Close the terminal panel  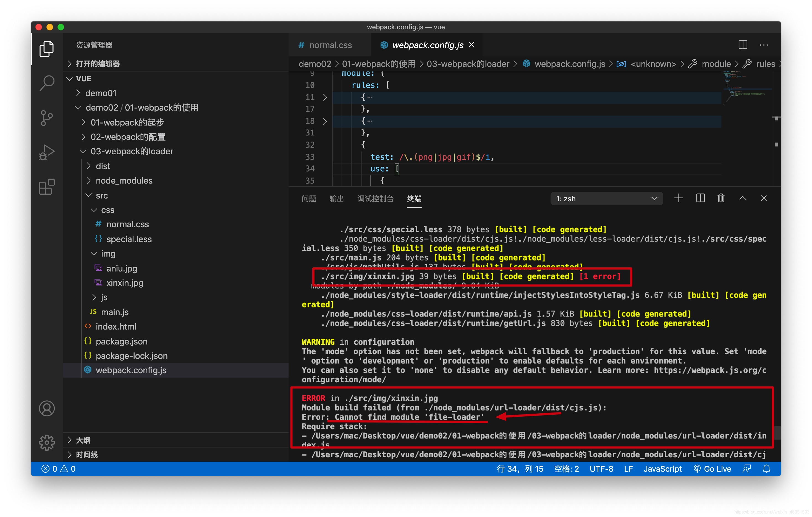pyautogui.click(x=764, y=198)
